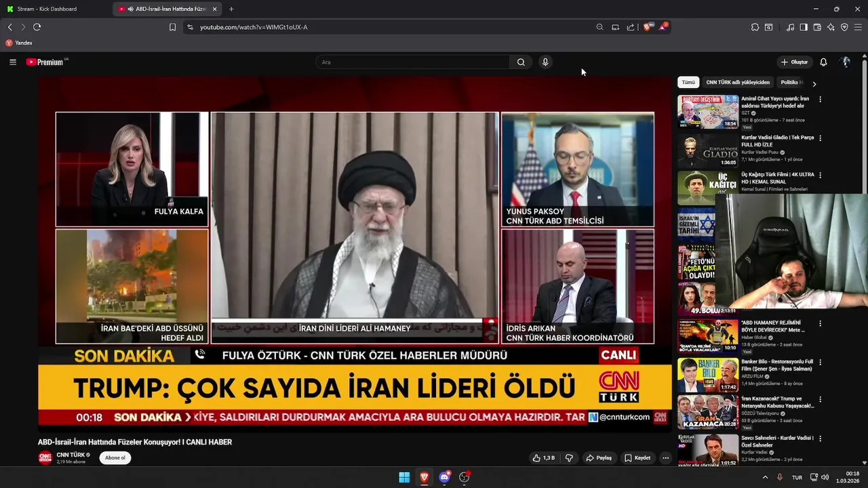Select CNN TÜRK adlı yükleyiciden chip

[738, 82]
